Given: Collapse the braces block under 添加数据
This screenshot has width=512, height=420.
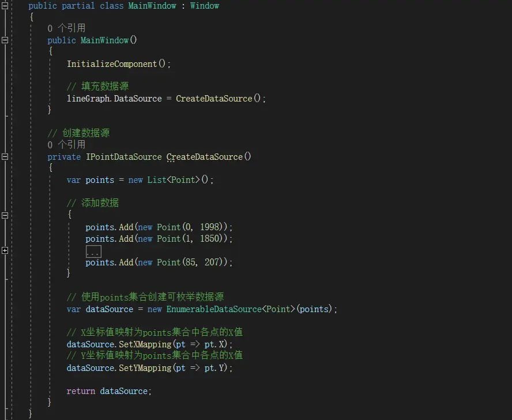Looking at the screenshot, I should pyautogui.click(x=5, y=215).
